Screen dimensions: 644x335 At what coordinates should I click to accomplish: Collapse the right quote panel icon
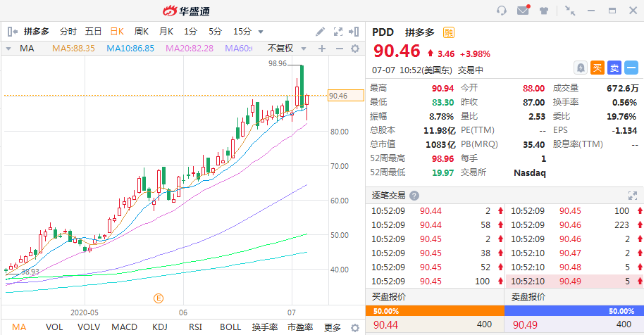[x=354, y=32]
